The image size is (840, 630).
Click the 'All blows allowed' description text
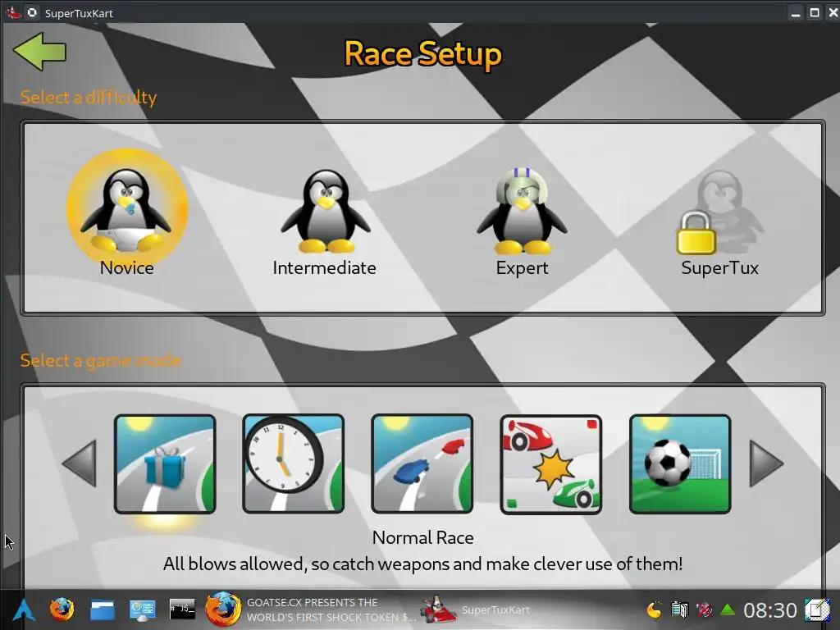(422, 564)
